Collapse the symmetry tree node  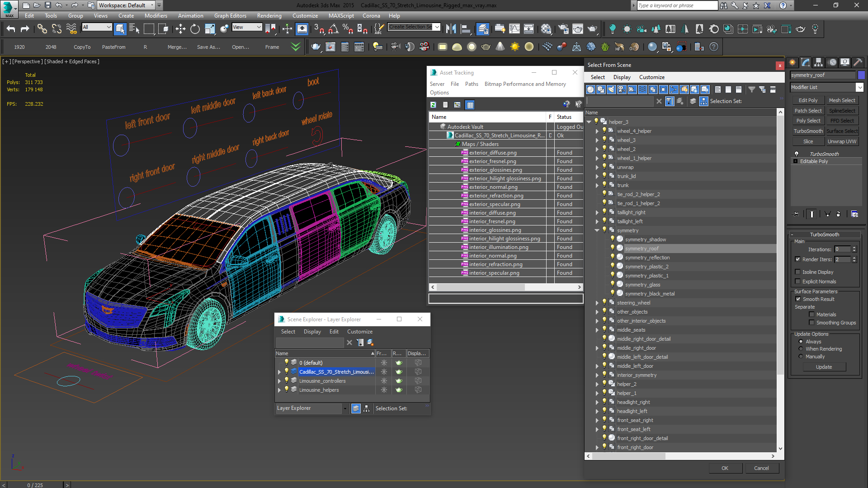click(x=597, y=230)
